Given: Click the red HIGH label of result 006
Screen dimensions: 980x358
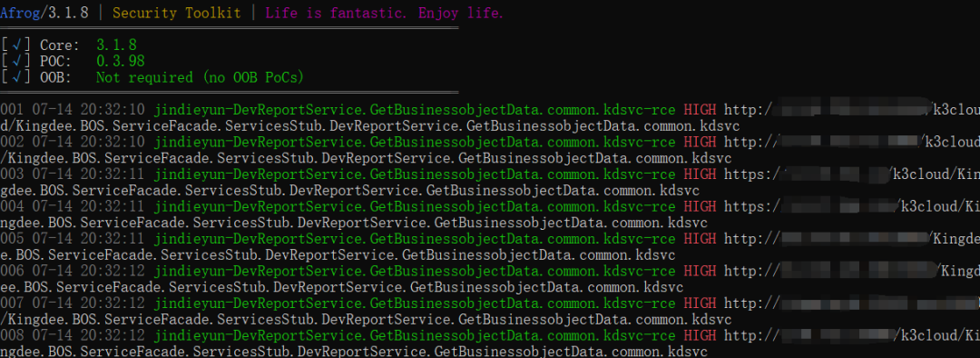Looking at the screenshot, I should coord(700,272).
